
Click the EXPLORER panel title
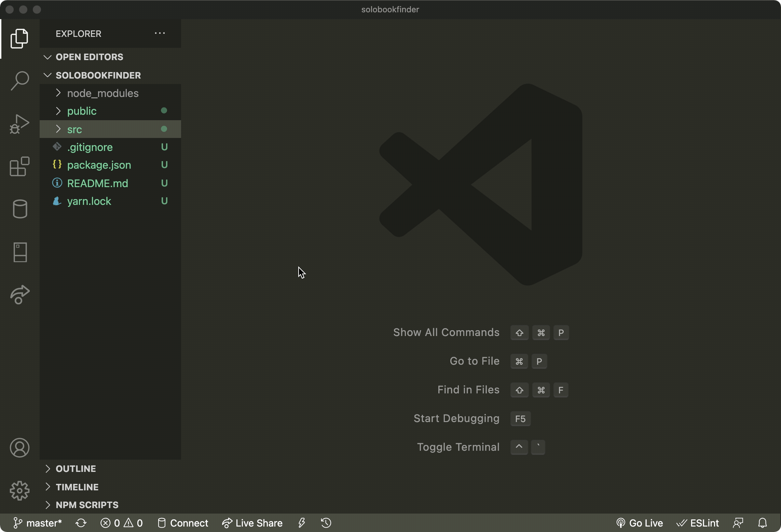point(79,34)
